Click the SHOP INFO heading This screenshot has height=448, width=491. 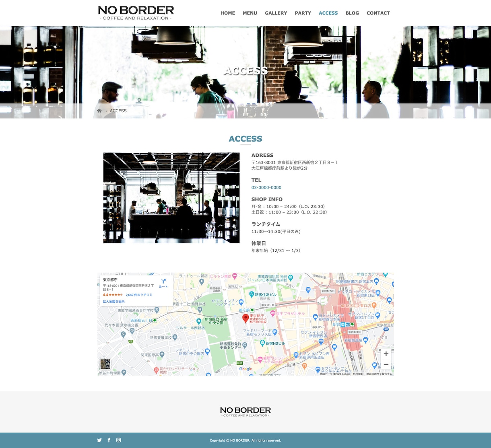pos(267,199)
